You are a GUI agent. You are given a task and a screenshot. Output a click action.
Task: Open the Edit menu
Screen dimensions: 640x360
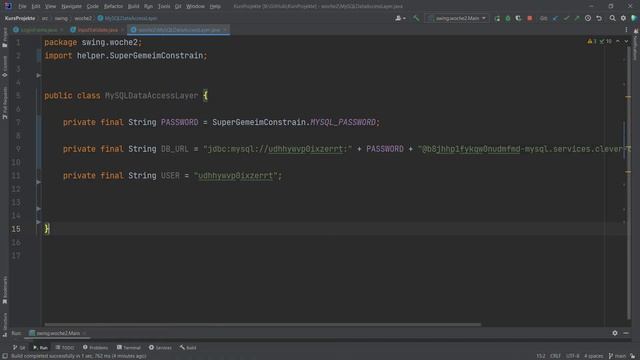click(x=36, y=7)
